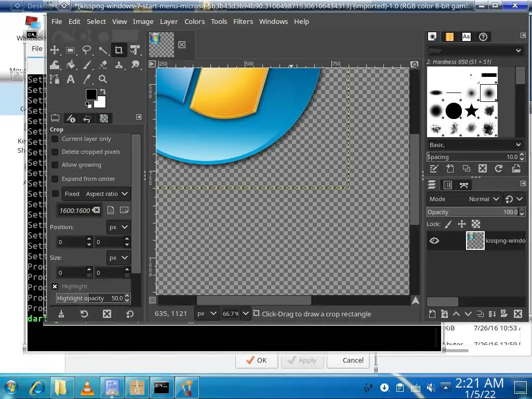The width and height of the screenshot is (532, 399).
Task: Set aspect ratio to portrait orientation
Action: coord(111,210)
